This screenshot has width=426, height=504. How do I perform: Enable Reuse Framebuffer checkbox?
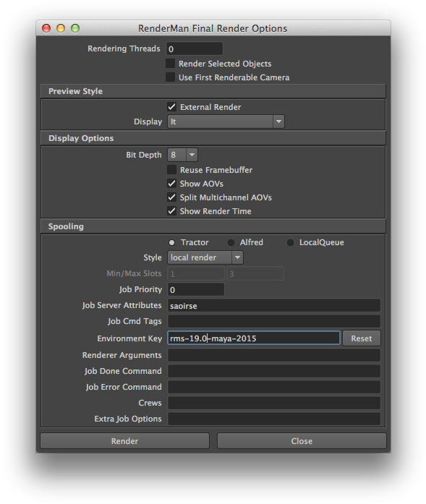click(171, 169)
